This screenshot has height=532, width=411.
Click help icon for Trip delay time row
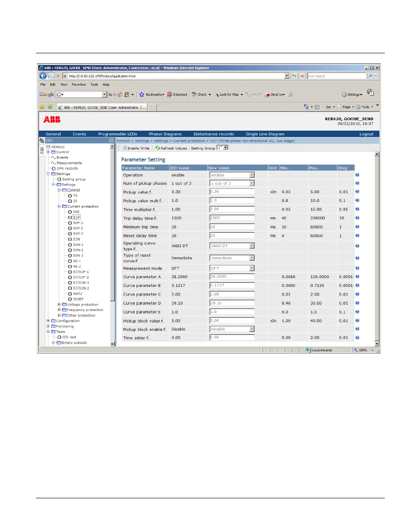(x=357, y=218)
